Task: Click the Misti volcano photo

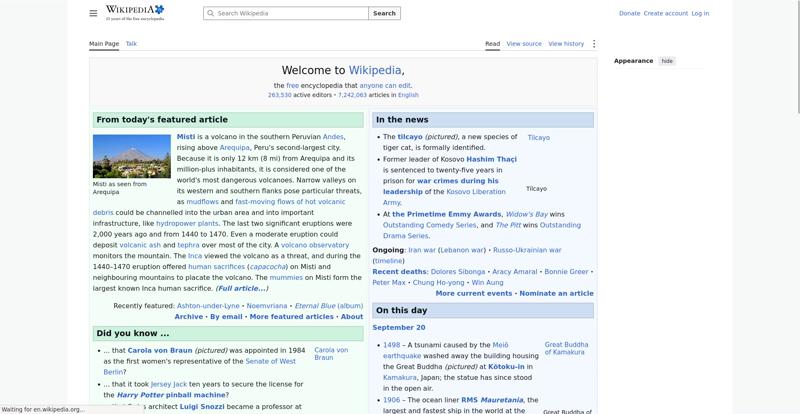Action: (x=132, y=156)
